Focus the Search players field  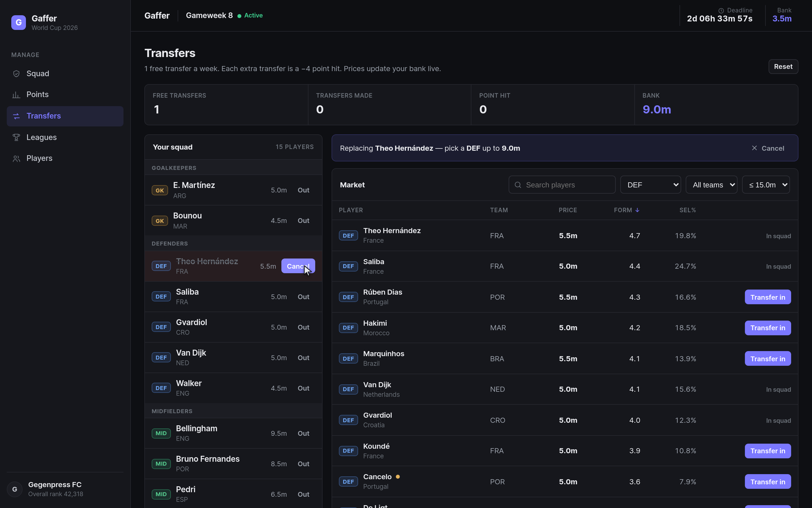(562, 185)
